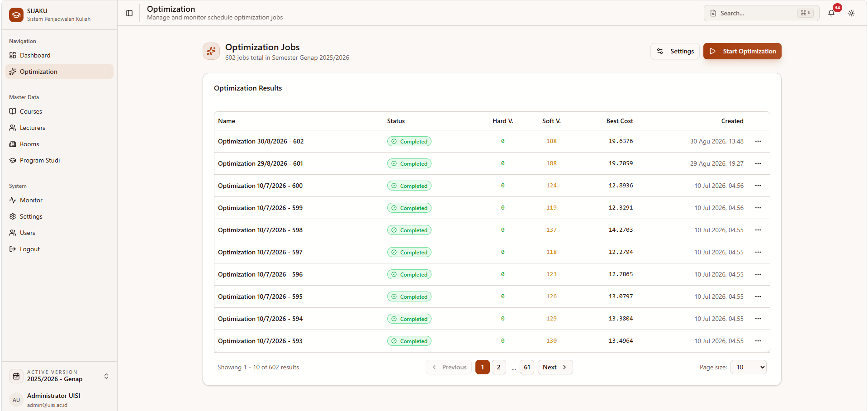Screen dimensions: 868x411
Task: Click created date 29 Agu 2026, 19.27
Action: coord(716,163)
